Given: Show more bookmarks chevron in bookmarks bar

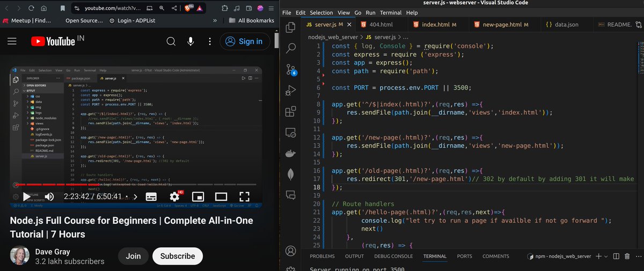Looking at the screenshot, I should tap(215, 20).
